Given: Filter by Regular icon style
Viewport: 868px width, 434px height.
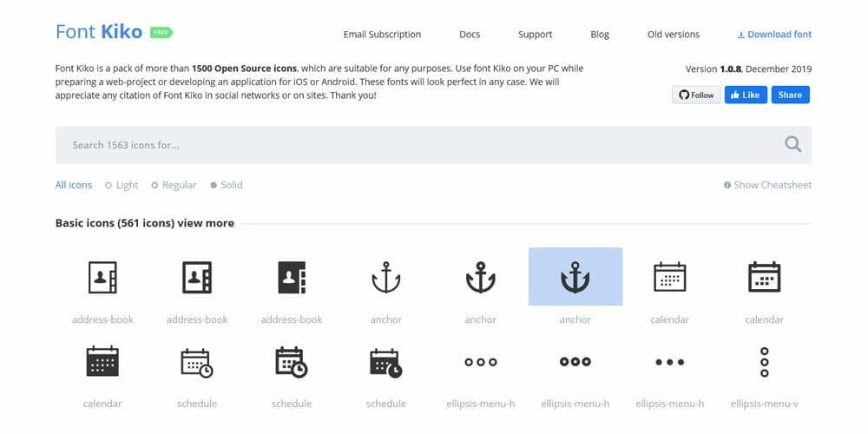Looking at the screenshot, I should coord(174,185).
